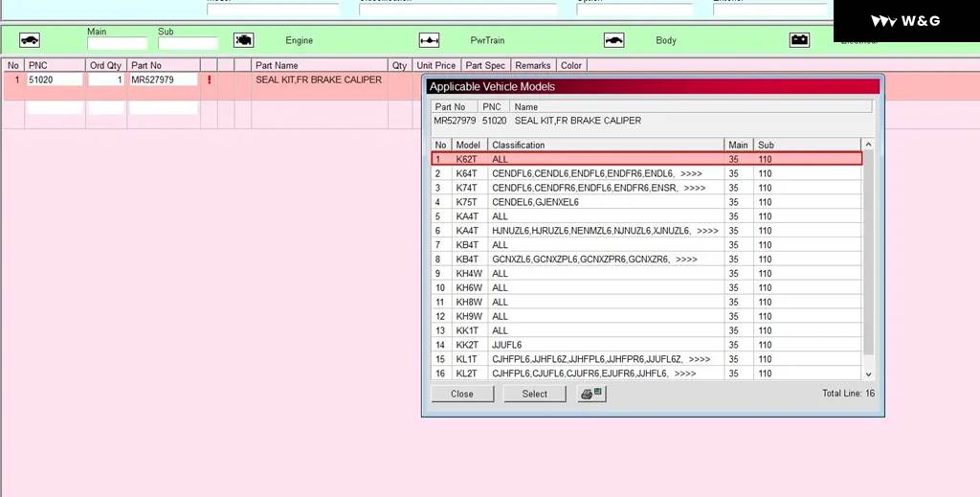Viewport: 980px width, 497px height.
Task: Select the K62T model row
Action: pyautogui.click(x=647, y=159)
